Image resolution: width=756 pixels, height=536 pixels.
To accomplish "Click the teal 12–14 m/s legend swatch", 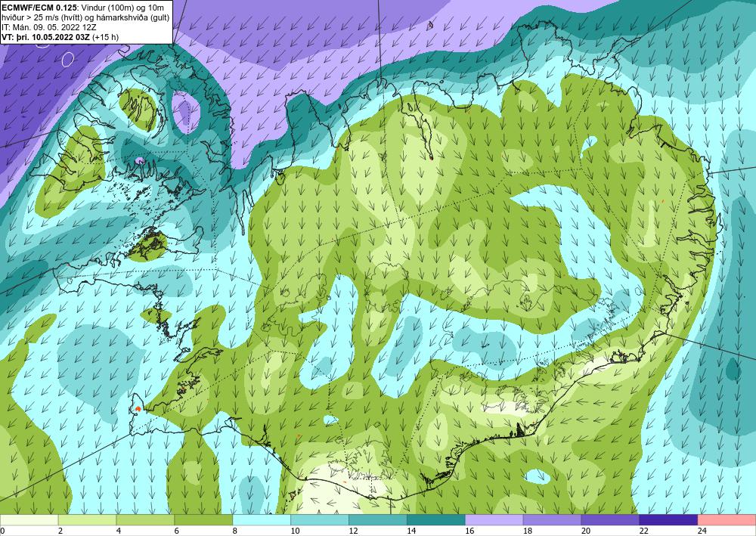I will (378, 520).
